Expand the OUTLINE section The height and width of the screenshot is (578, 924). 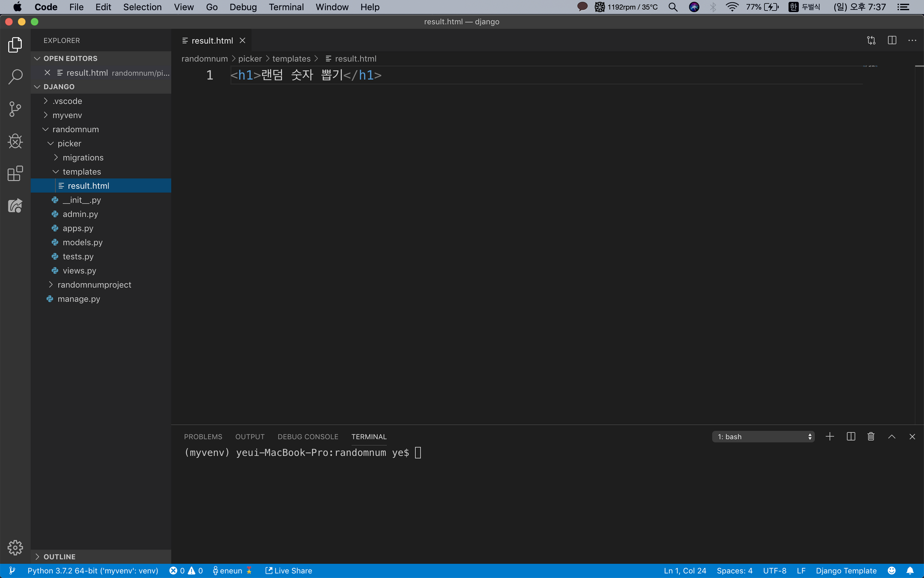point(59,557)
